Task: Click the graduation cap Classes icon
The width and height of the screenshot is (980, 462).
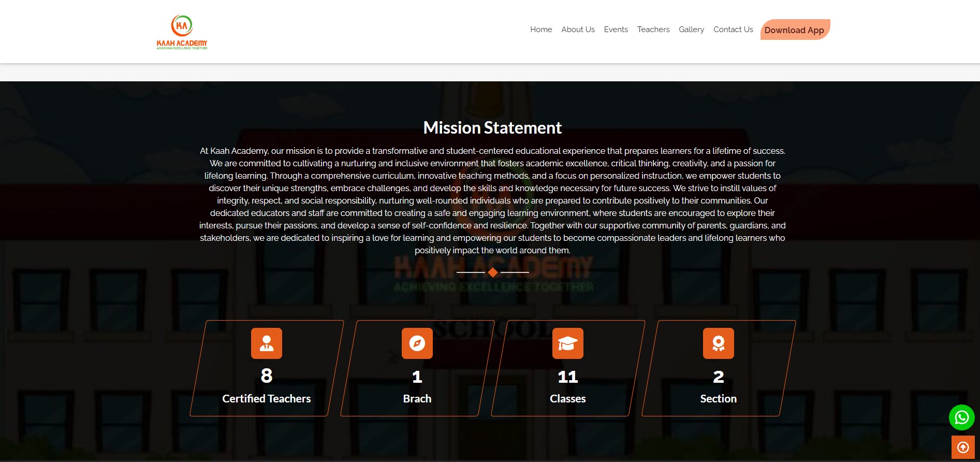Action: (567, 343)
